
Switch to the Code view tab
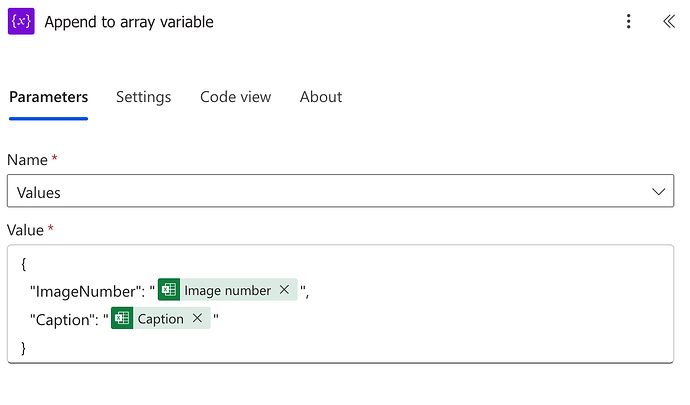(x=235, y=97)
